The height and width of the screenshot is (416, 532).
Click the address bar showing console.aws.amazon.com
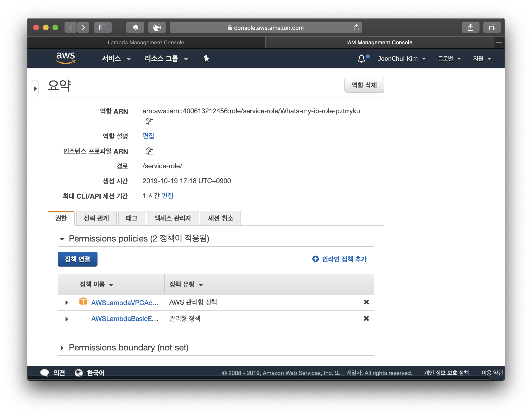click(266, 27)
